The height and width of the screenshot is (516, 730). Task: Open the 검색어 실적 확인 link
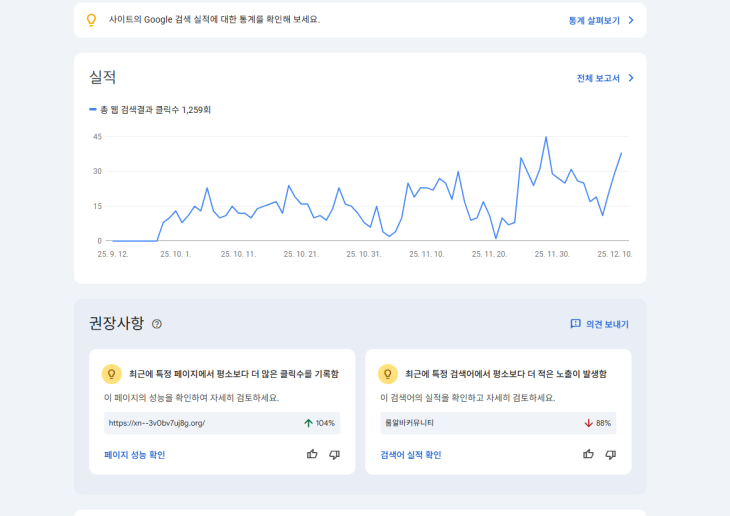[410, 455]
